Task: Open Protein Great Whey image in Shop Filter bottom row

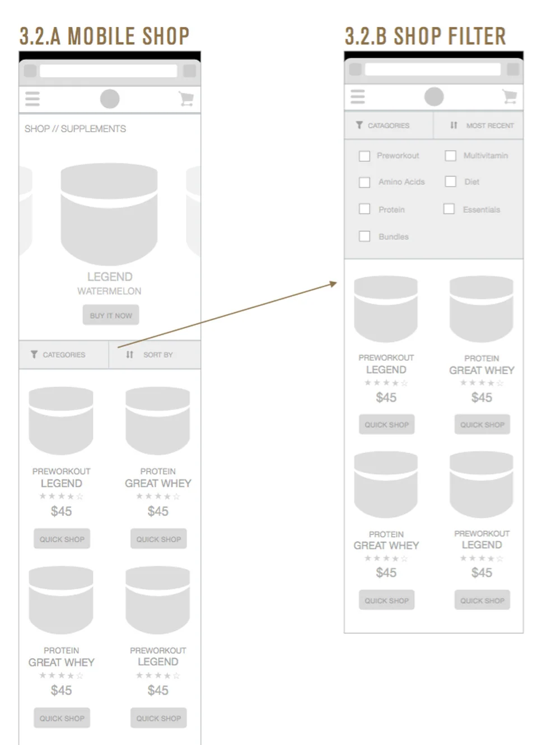Action: pyautogui.click(x=386, y=485)
